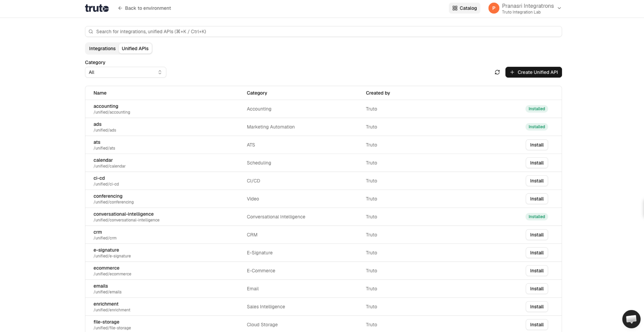Install the ecommerce unified API
Viewport: 644px width, 332px height.
click(537, 271)
